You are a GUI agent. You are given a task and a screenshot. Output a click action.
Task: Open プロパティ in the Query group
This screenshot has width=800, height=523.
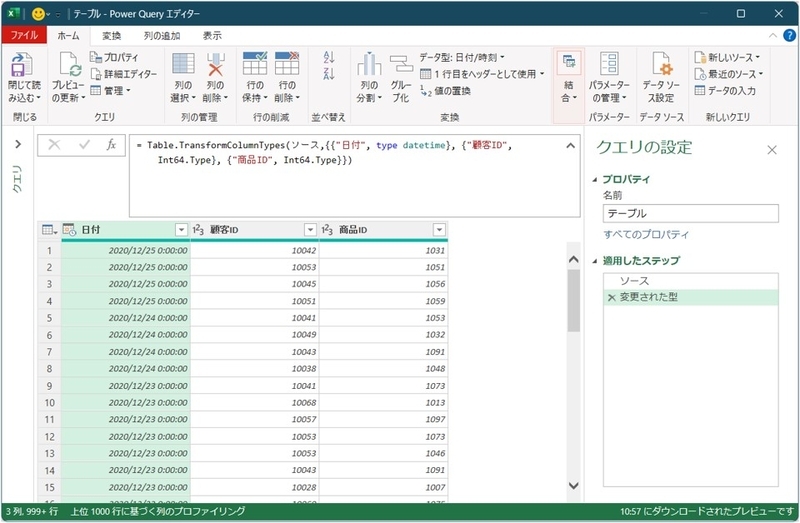coord(114,57)
